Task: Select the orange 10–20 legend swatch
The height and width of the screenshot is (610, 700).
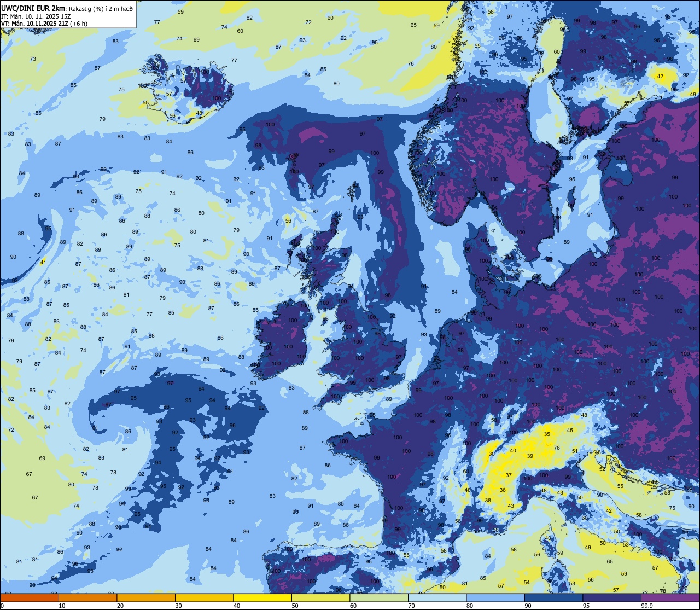Action: (87, 597)
